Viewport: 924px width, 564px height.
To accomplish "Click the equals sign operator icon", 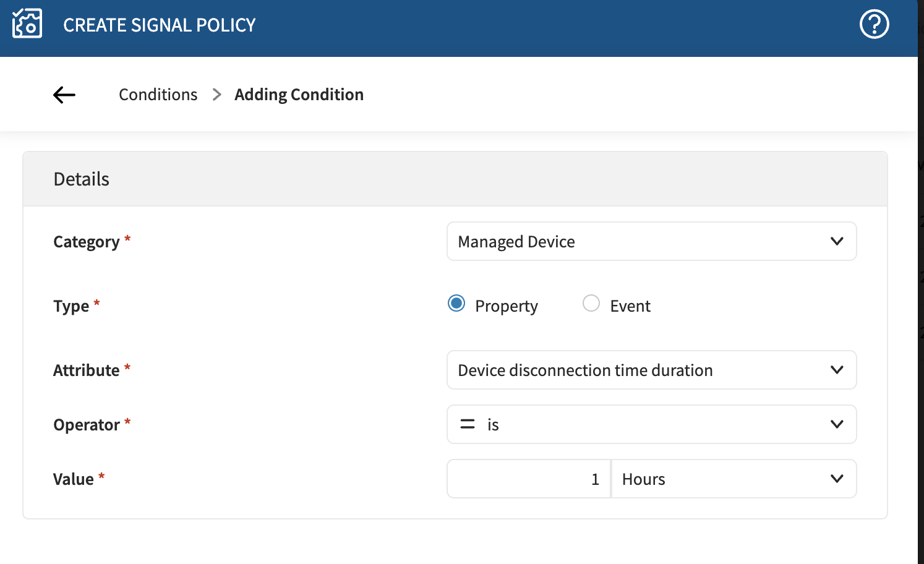I will [468, 424].
